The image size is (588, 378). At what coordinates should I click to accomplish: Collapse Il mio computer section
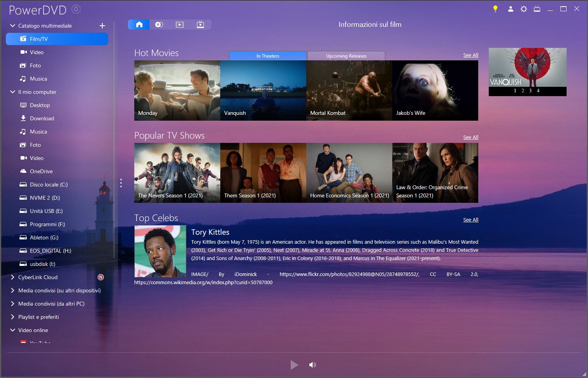[12, 92]
